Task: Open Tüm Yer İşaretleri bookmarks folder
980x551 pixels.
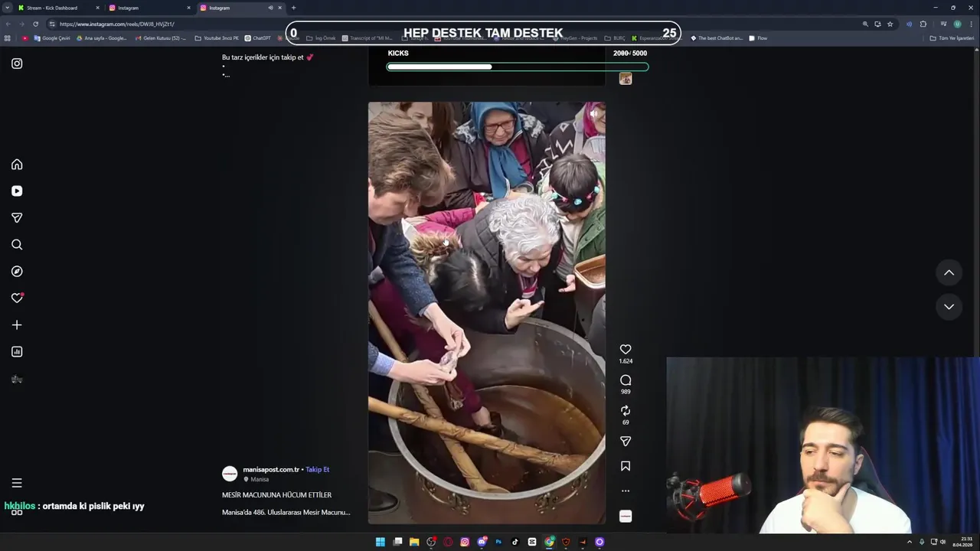Action: pos(952,38)
